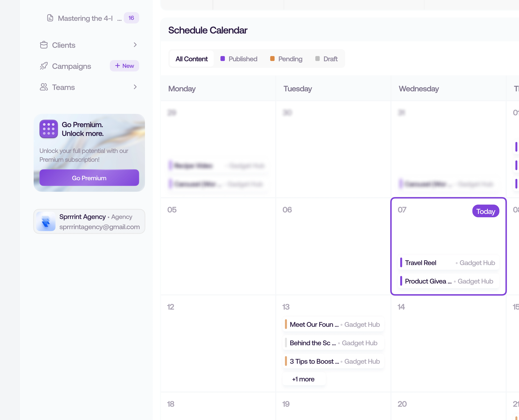Click the purple Premium grid app icon
Viewport: 519px width, 420px height.
pos(49,129)
